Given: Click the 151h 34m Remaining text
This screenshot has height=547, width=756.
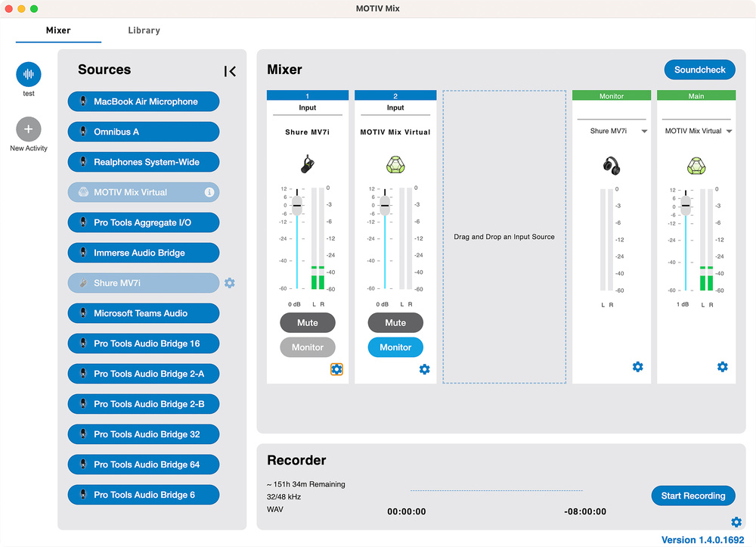Looking at the screenshot, I should click(305, 484).
